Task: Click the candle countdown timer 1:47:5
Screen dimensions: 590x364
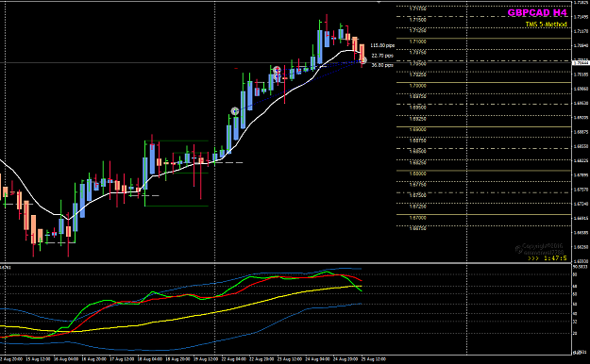Action: pos(548,258)
